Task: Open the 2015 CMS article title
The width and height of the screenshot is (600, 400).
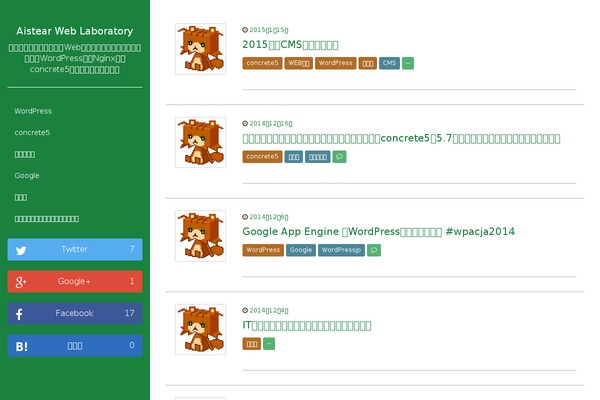Action: (290, 45)
